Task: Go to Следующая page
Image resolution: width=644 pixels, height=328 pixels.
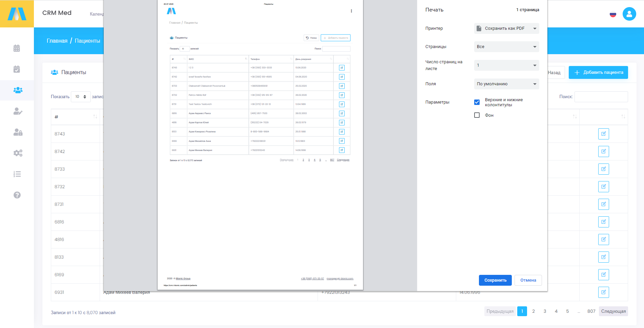Action: (613, 311)
